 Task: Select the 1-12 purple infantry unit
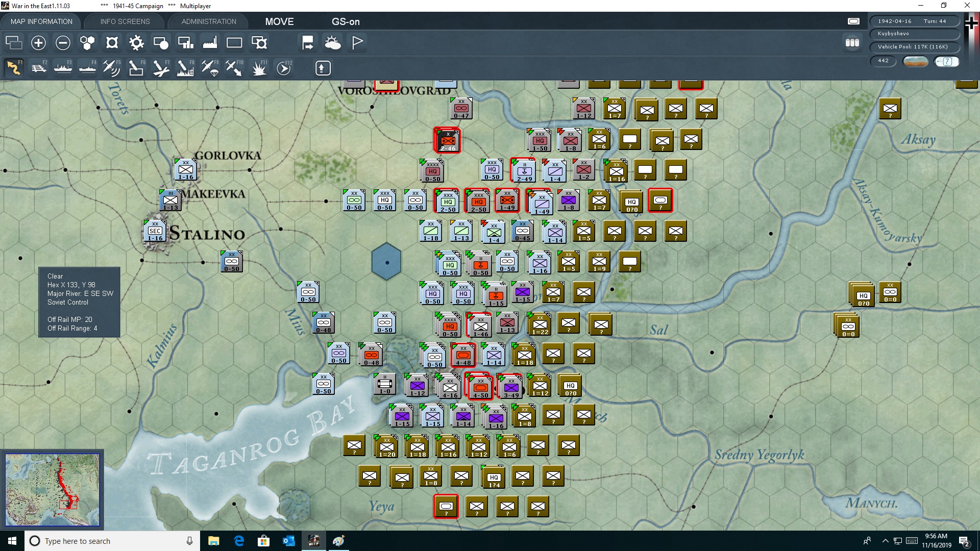pyautogui.click(x=417, y=386)
